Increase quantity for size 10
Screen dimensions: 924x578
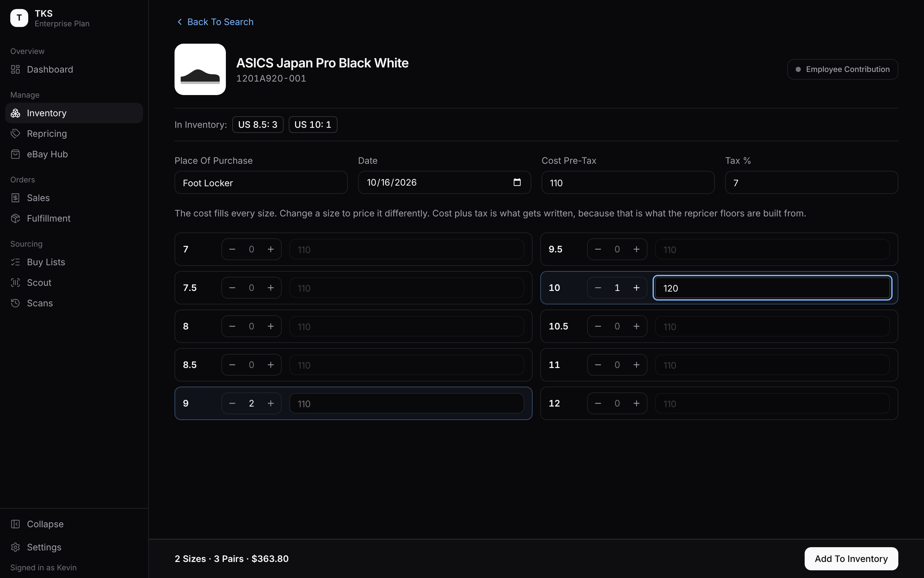click(x=637, y=288)
